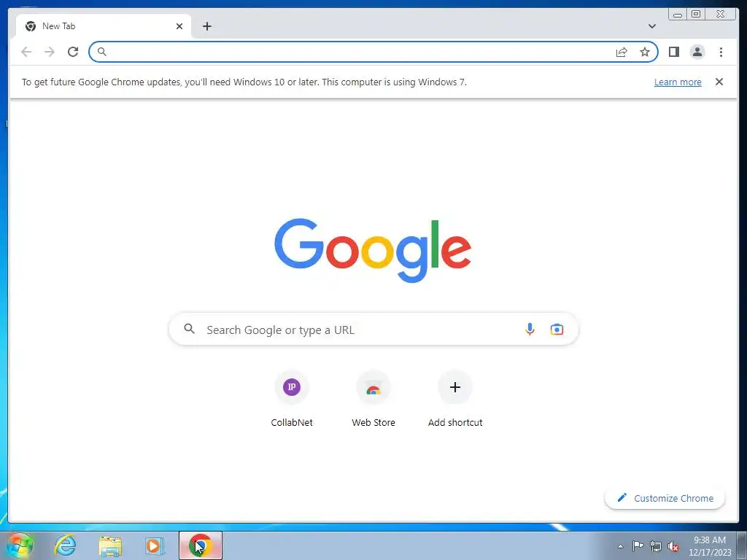The width and height of the screenshot is (747, 560).
Task: Click the network tray icon
Action: (656, 547)
